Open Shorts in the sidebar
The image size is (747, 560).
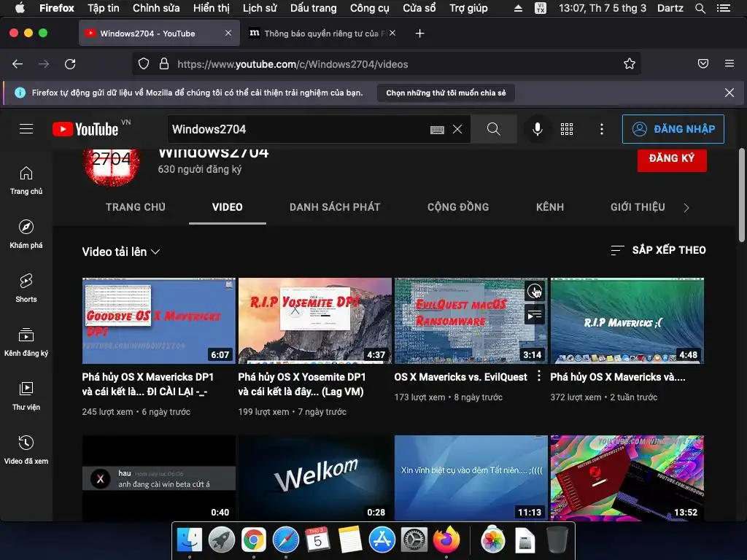pyautogui.click(x=26, y=288)
